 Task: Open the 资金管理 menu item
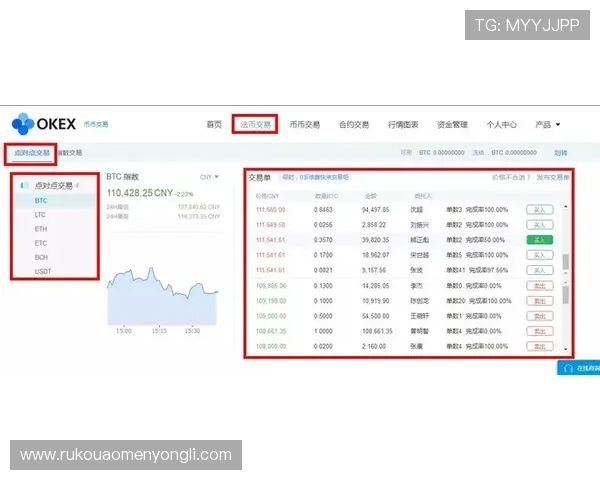coord(452,124)
